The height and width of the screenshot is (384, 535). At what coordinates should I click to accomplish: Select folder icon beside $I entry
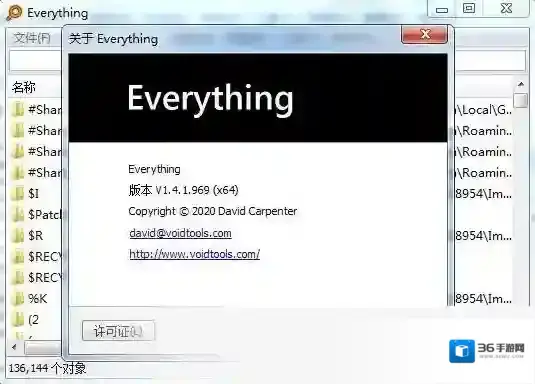point(17,194)
